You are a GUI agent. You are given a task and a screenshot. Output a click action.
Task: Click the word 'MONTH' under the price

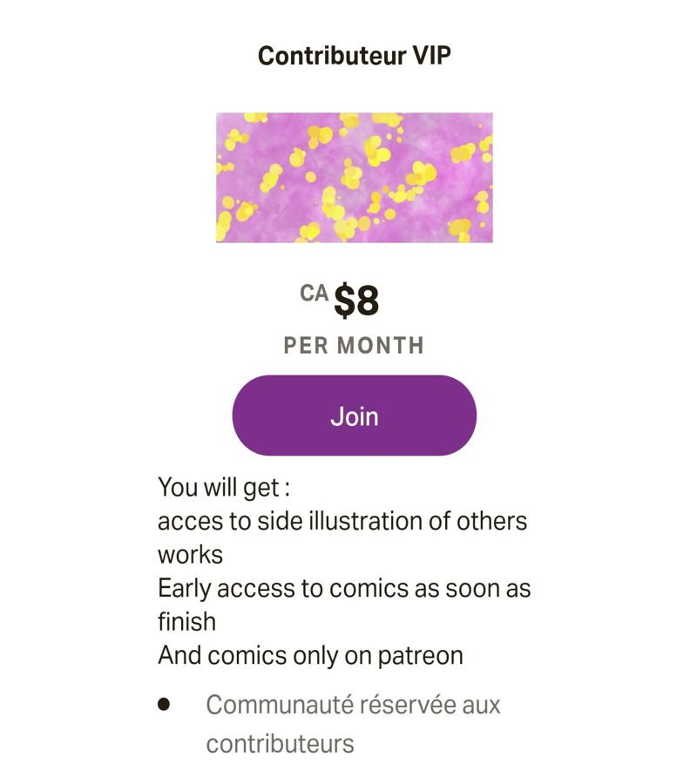381,346
